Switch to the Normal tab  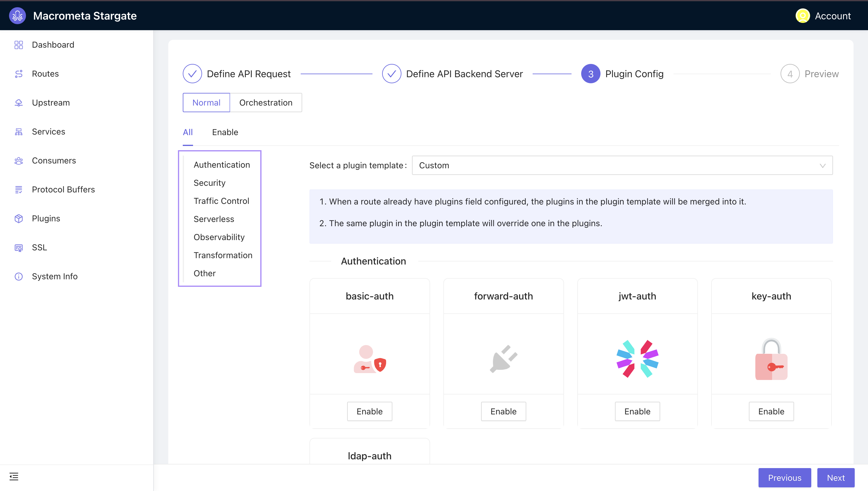tap(206, 103)
